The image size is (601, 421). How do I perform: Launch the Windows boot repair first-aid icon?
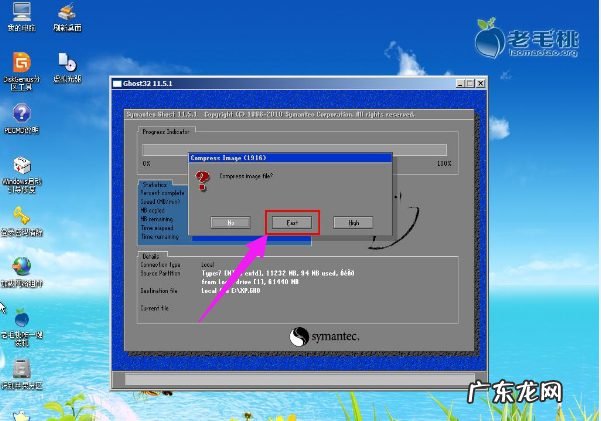[21, 166]
